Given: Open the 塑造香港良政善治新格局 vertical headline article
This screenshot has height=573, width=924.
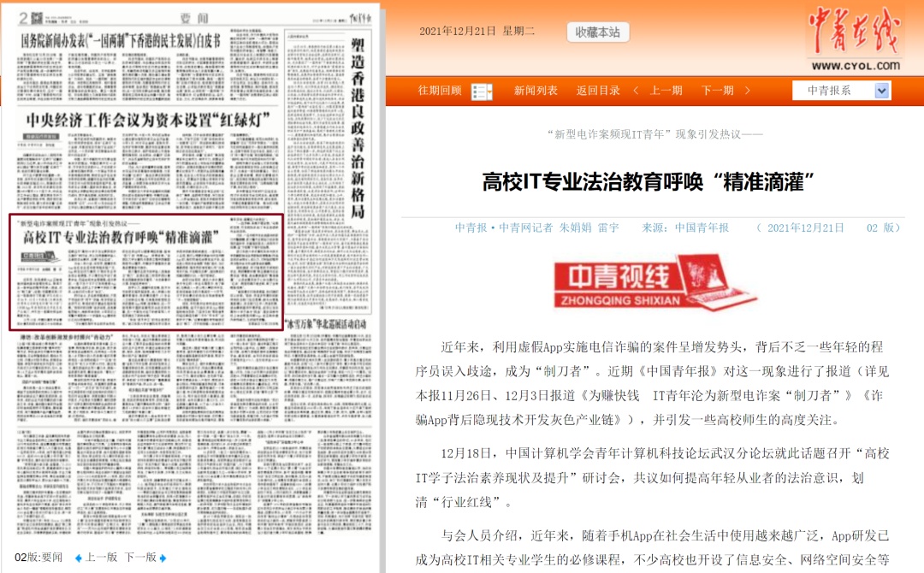Looking at the screenshot, I should (358, 128).
